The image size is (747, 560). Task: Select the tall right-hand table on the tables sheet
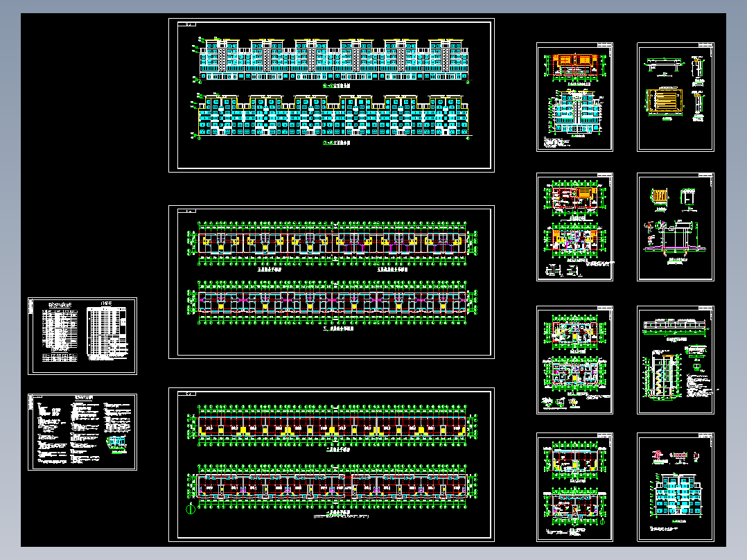(107, 332)
